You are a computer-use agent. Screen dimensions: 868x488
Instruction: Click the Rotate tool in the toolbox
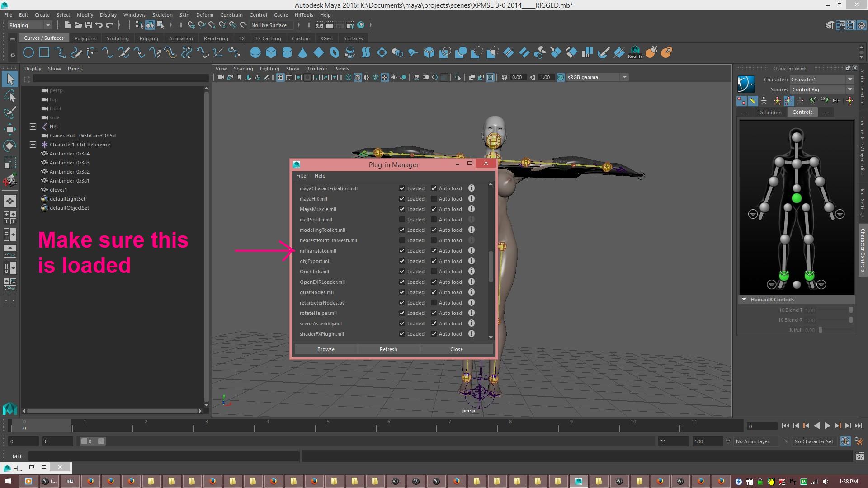tap(9, 146)
